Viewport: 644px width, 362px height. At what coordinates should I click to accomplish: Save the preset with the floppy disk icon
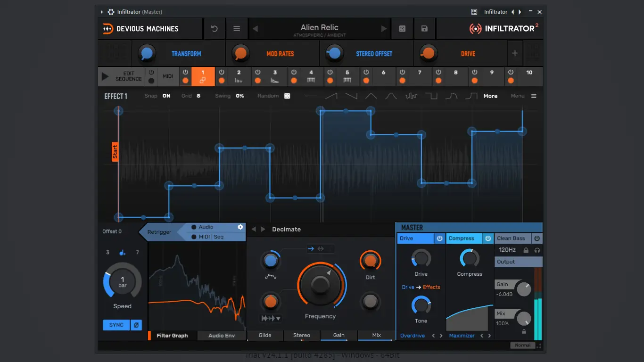[424, 29]
